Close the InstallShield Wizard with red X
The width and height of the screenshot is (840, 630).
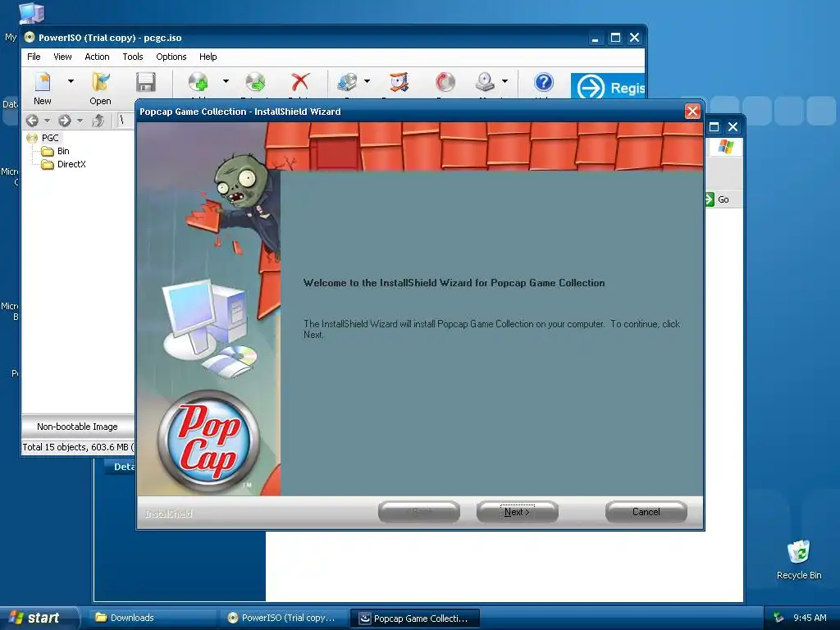tap(692, 112)
